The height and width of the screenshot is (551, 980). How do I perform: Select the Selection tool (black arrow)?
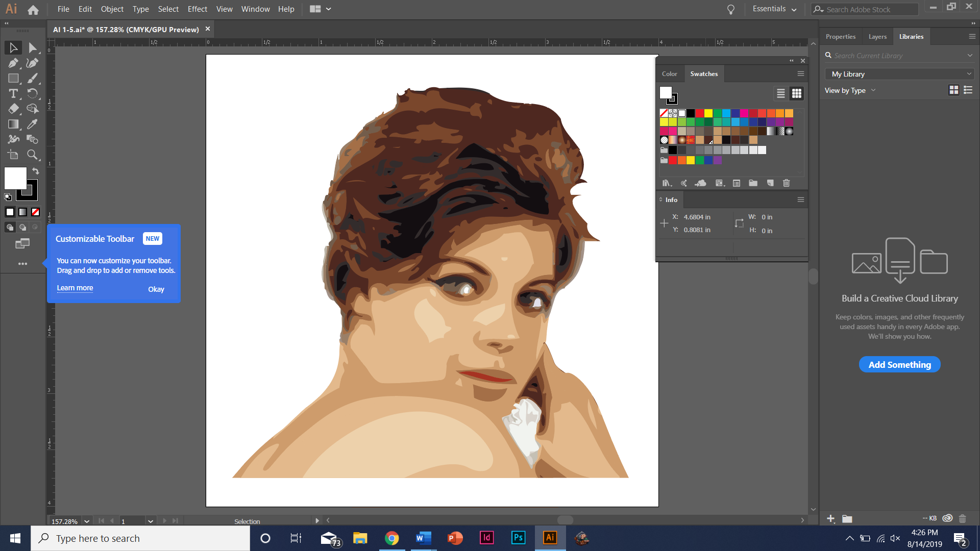tap(13, 47)
